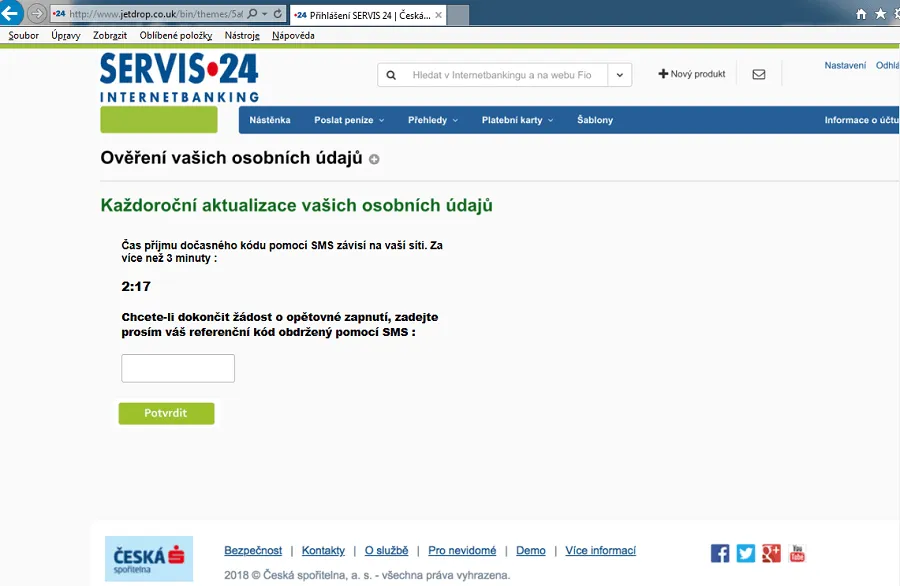
Task: Click the 2:17 countdown timer text
Action: pos(136,286)
